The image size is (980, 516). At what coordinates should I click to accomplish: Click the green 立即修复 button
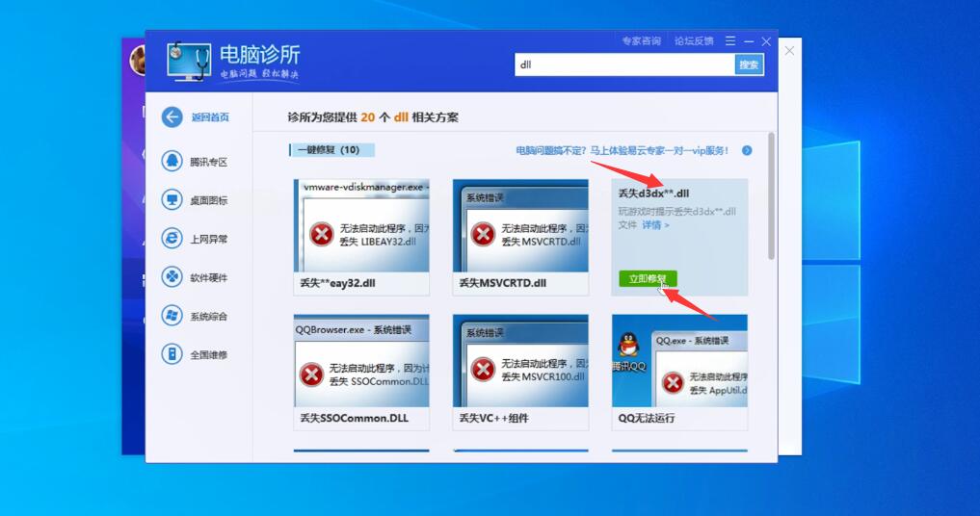[x=648, y=278]
